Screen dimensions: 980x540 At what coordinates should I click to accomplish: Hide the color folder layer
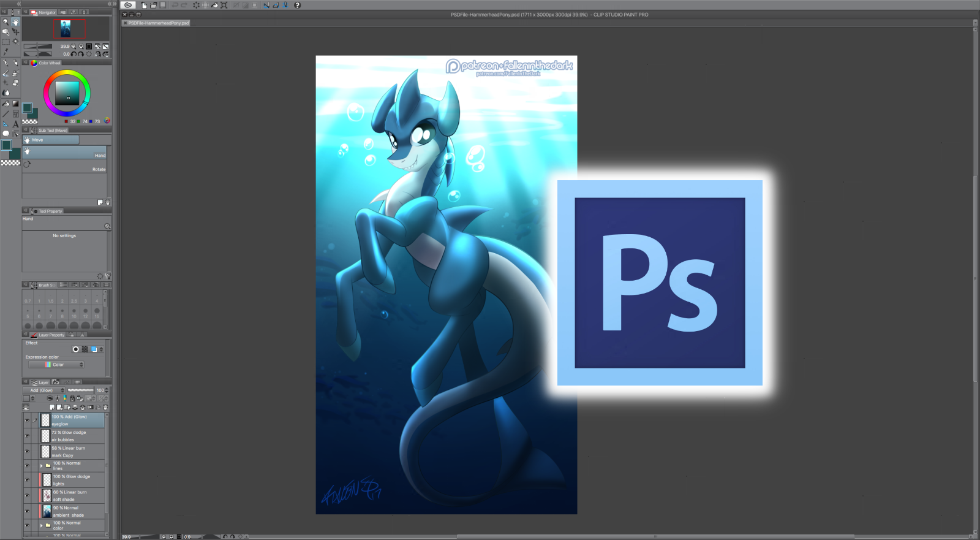click(x=27, y=525)
